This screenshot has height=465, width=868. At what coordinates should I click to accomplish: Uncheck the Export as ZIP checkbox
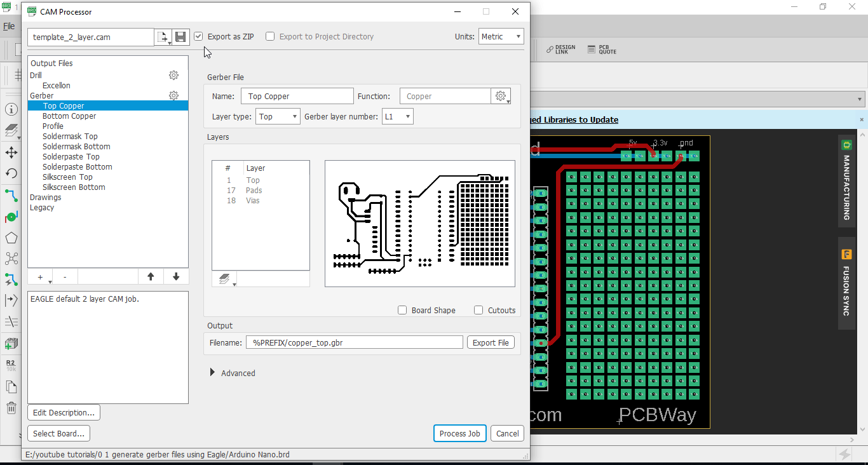click(x=199, y=37)
